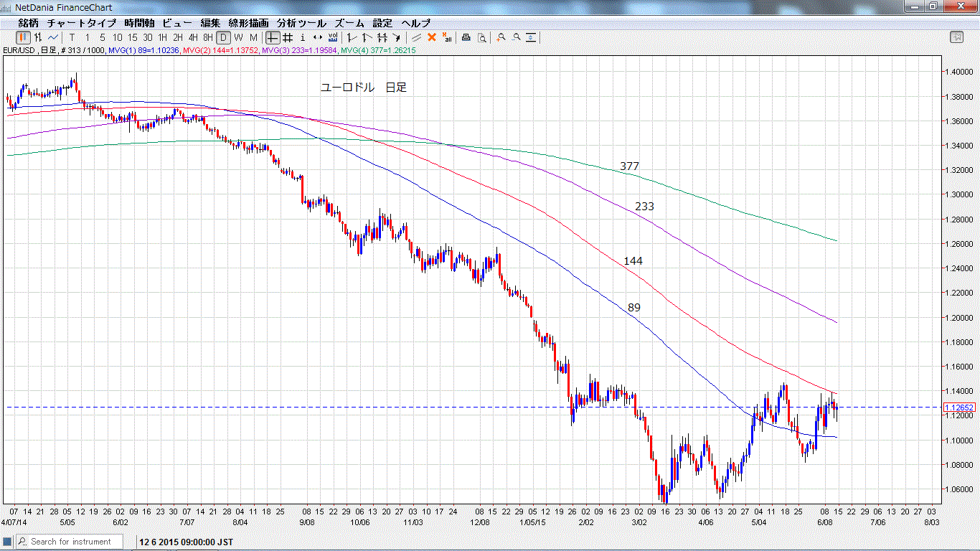This screenshot has width=980, height=551.
Task: Select the 4H timeframe
Action: [x=193, y=37]
